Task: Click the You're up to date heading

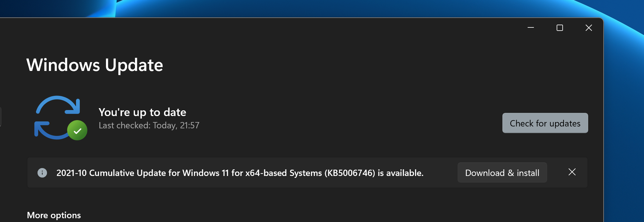Action: coord(143,112)
